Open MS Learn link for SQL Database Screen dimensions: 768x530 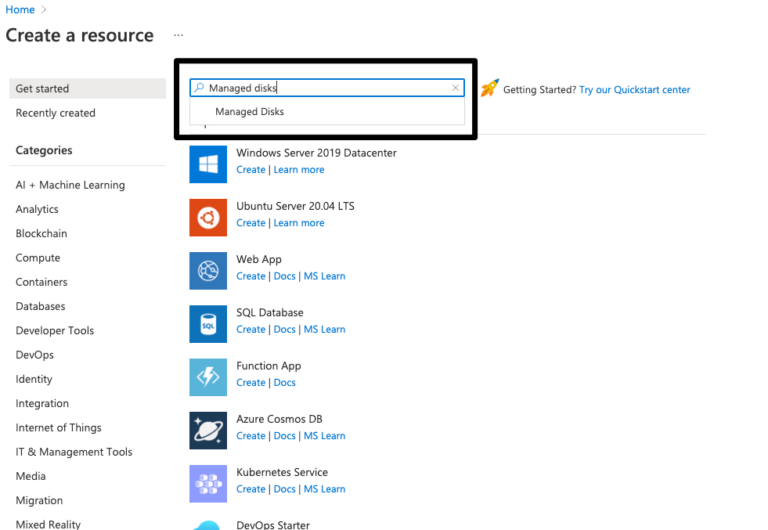(325, 329)
